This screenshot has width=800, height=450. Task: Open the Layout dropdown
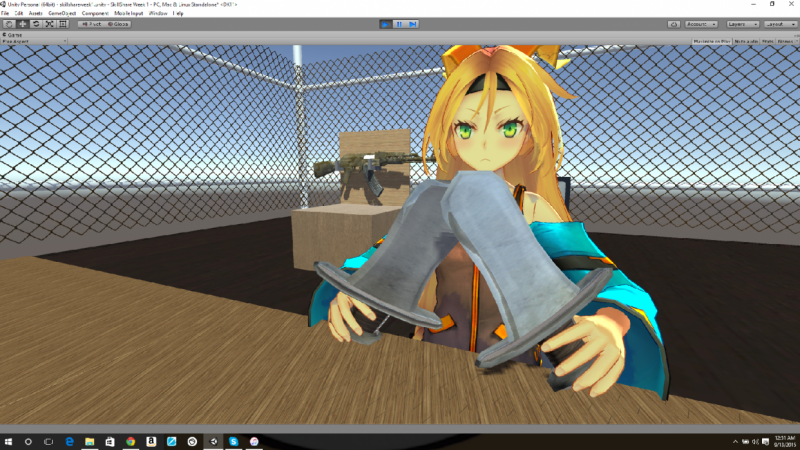pos(781,24)
